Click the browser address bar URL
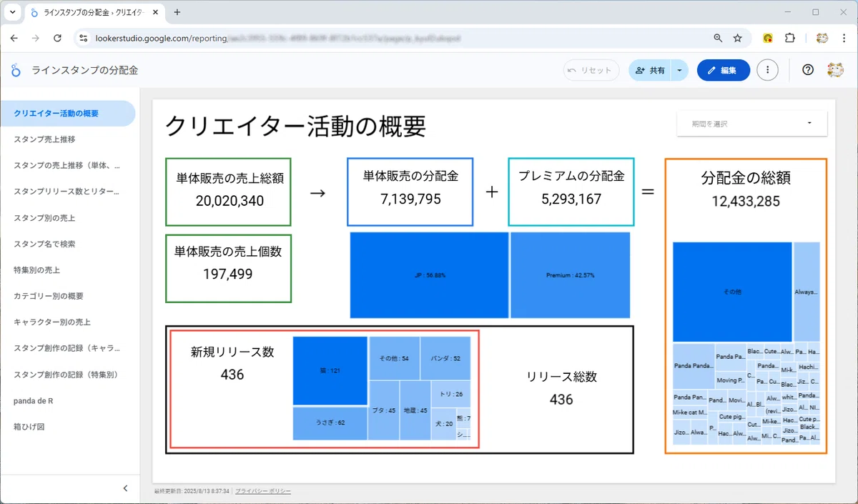The image size is (858, 504). (278, 38)
